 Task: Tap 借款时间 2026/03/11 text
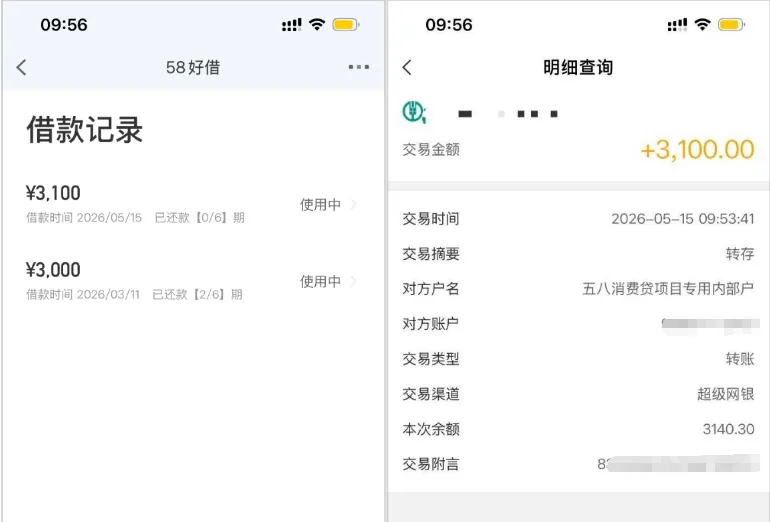[x=83, y=294]
